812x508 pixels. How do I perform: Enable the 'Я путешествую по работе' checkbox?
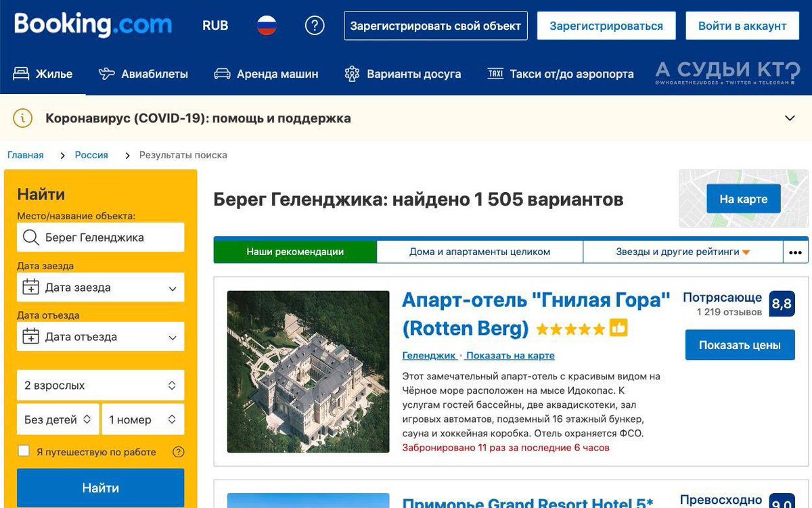24,451
